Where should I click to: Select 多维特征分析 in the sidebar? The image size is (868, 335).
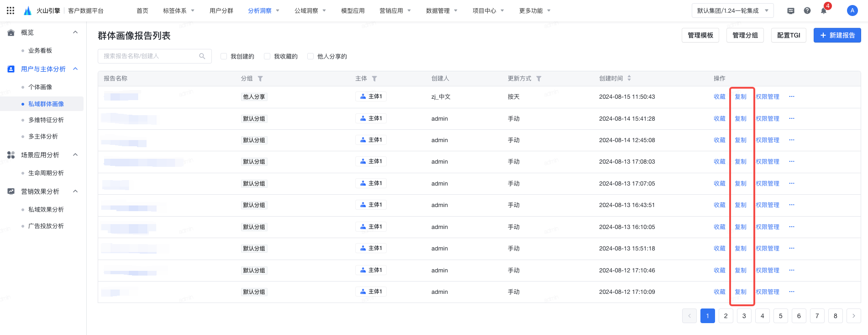[x=46, y=120]
